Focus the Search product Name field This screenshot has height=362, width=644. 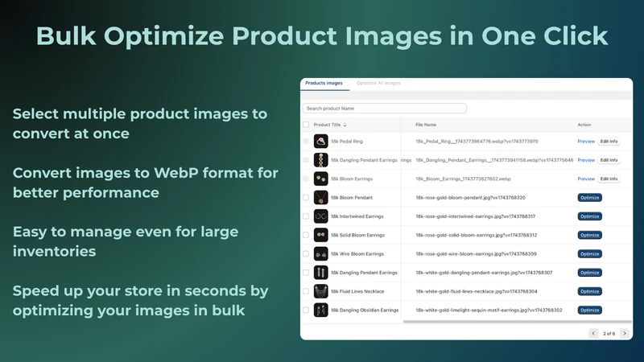[385, 109]
